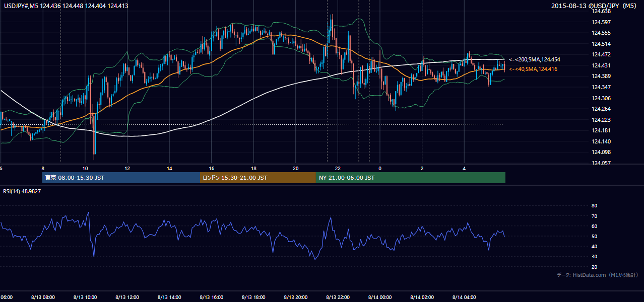
Task: Click hour label 16 under the price chart
Action: tap(212, 168)
